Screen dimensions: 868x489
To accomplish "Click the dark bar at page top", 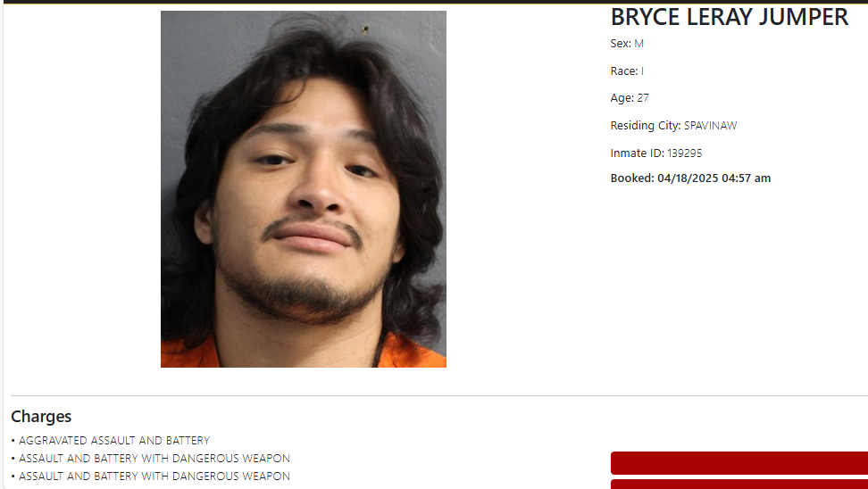I will [x=434, y=2].
